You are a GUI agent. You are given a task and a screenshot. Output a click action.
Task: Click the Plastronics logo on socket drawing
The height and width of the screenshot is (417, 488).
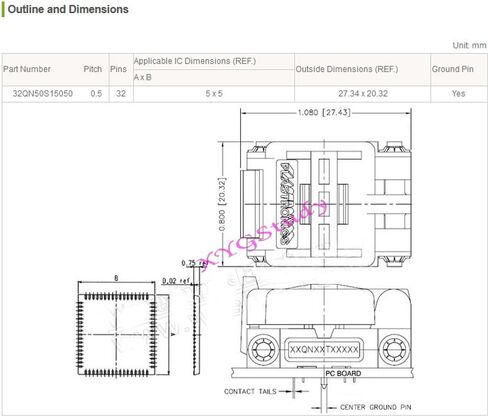pyautogui.click(x=287, y=204)
